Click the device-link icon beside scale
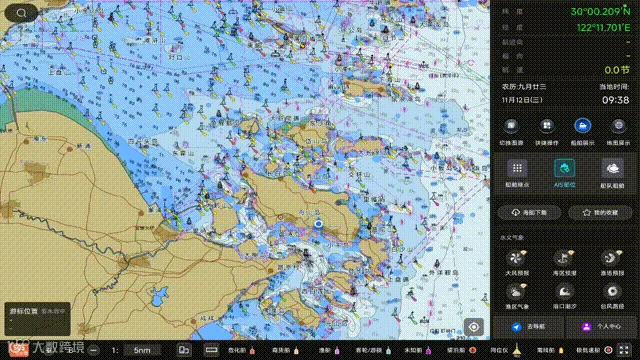This screenshot has height=360, width=640. coord(183,350)
